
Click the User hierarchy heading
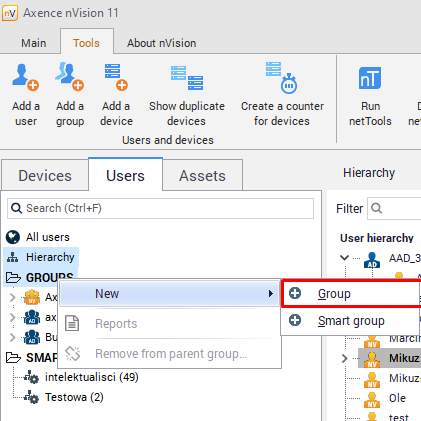377,238
